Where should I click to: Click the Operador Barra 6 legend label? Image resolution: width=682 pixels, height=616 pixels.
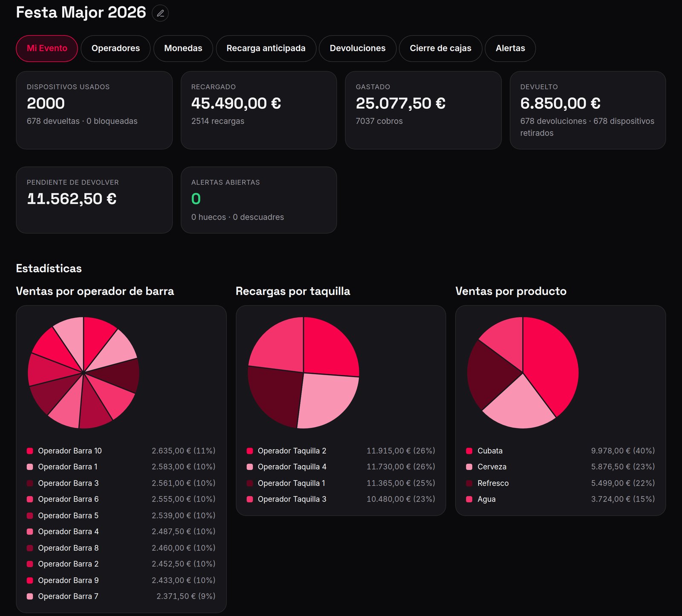coord(68,499)
